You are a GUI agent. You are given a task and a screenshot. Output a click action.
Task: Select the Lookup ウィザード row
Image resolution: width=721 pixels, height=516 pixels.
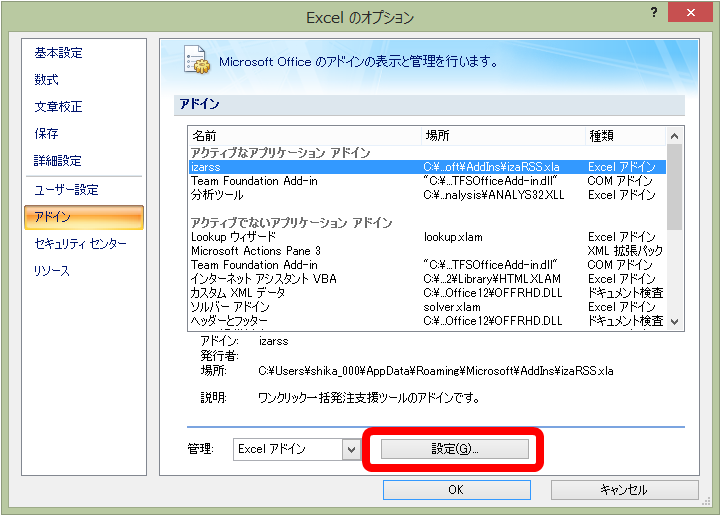(x=428, y=237)
